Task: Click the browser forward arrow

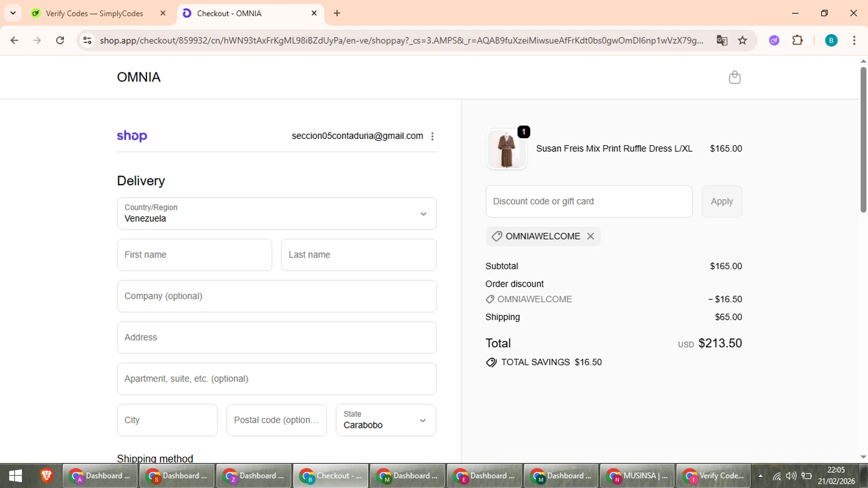Action: [x=37, y=40]
